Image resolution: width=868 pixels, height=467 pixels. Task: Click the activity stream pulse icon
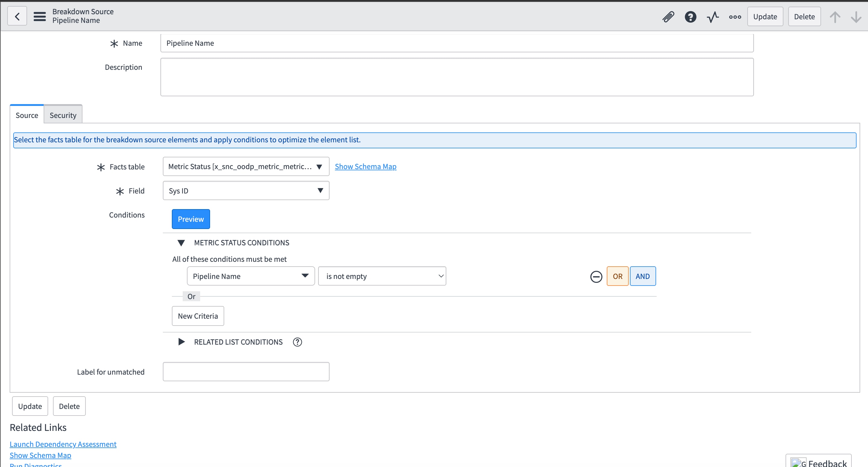(x=712, y=17)
